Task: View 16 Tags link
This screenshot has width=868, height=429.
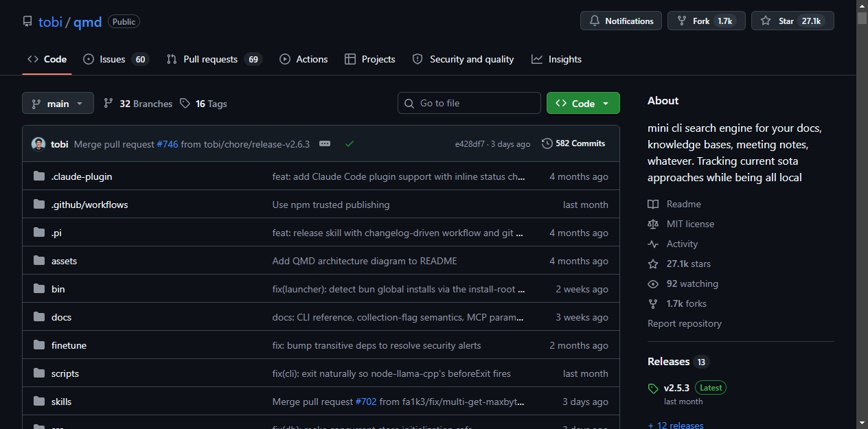Action: click(x=203, y=104)
